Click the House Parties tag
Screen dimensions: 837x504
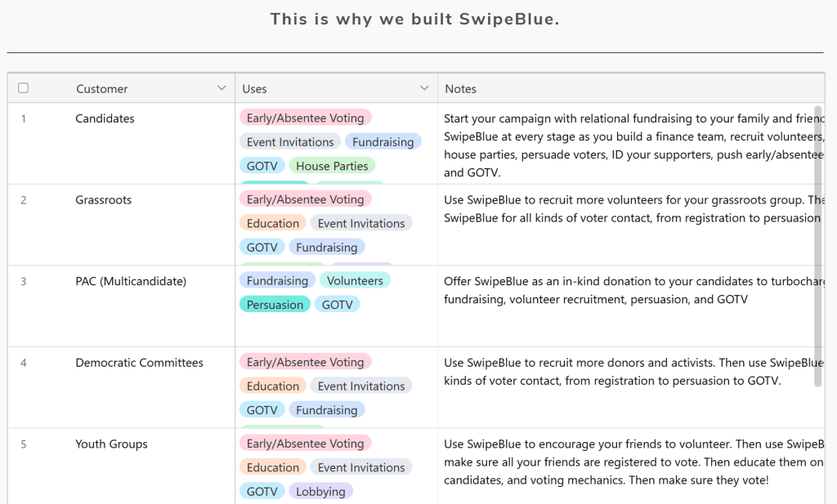tap(332, 166)
